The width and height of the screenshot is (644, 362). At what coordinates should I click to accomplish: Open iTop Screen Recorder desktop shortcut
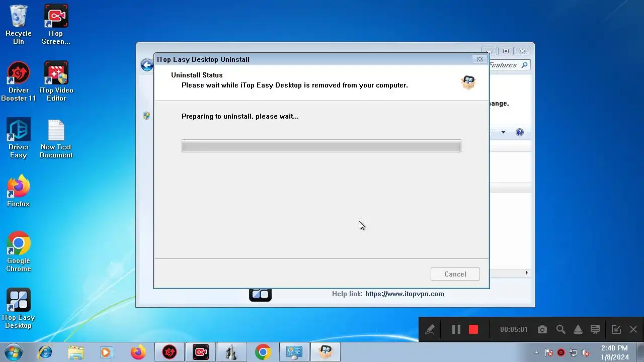point(56,24)
